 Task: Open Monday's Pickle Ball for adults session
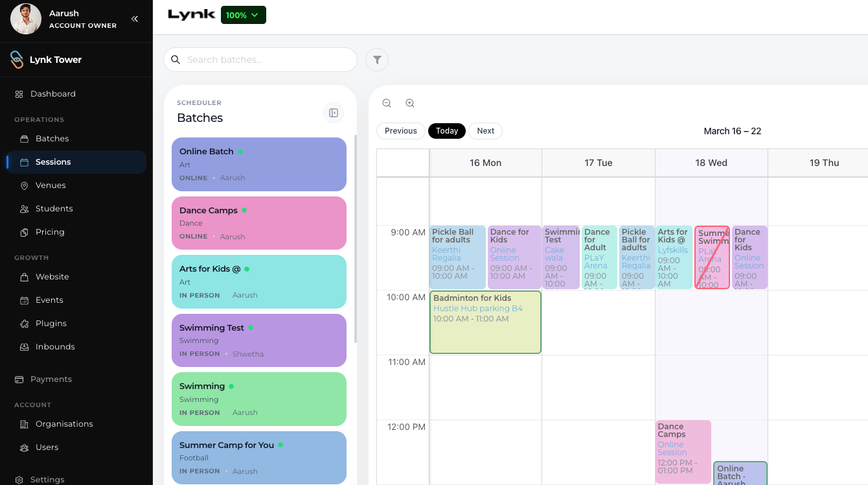[457, 257]
